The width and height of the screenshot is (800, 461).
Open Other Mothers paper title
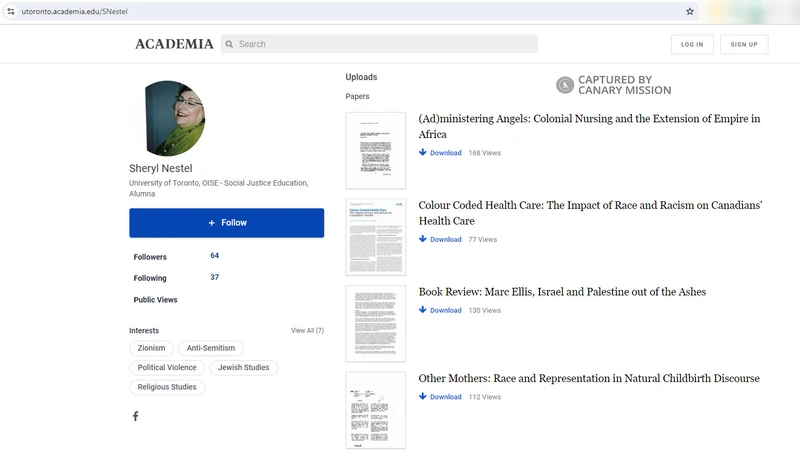pos(589,378)
